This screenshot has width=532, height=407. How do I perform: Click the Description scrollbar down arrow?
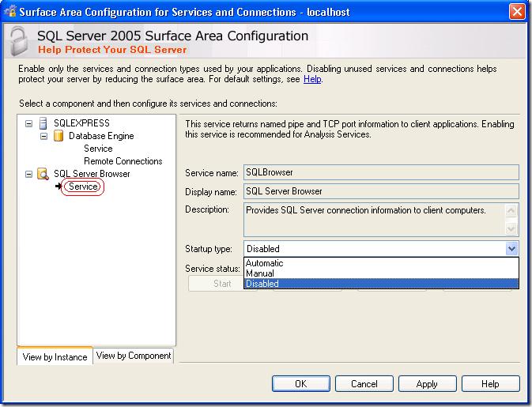tap(511, 228)
